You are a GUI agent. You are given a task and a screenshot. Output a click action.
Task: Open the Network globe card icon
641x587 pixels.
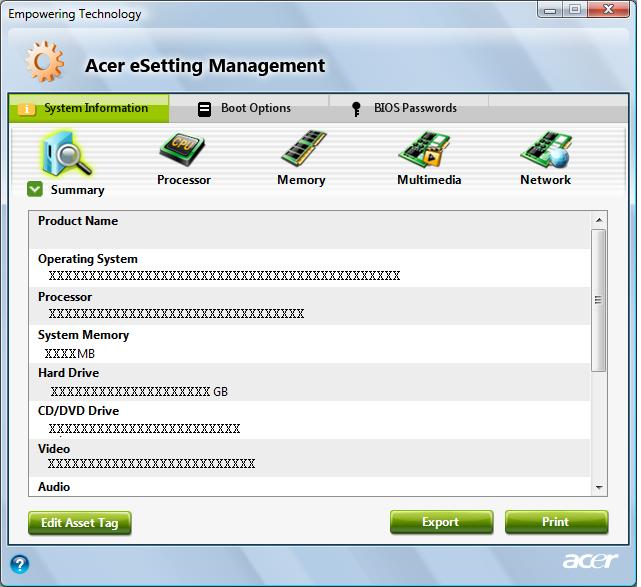[546, 149]
